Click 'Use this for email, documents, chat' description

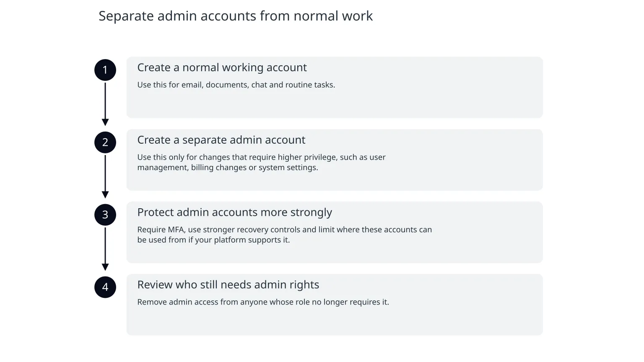236,85
